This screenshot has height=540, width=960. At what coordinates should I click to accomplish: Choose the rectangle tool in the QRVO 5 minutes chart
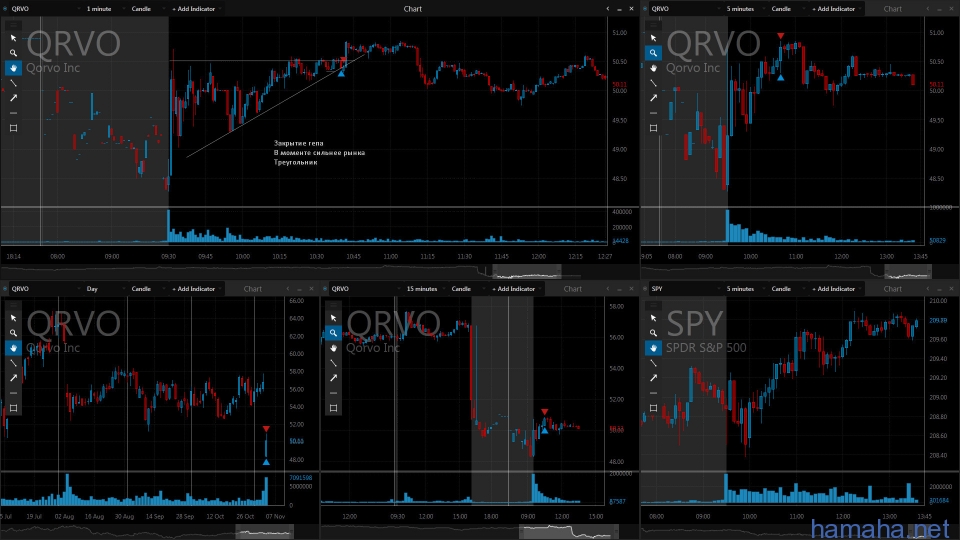coord(653,128)
